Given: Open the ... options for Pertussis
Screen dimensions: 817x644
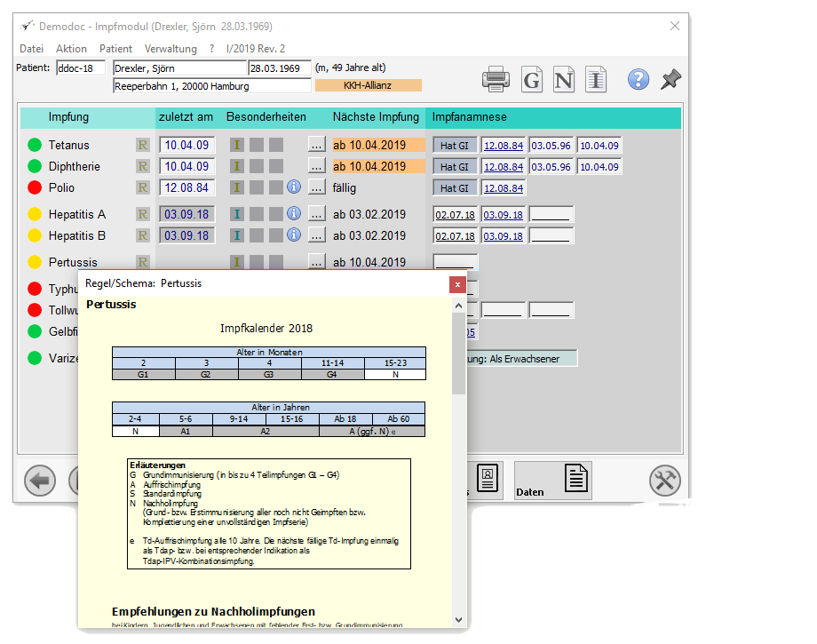Looking at the screenshot, I should pos(316,261).
